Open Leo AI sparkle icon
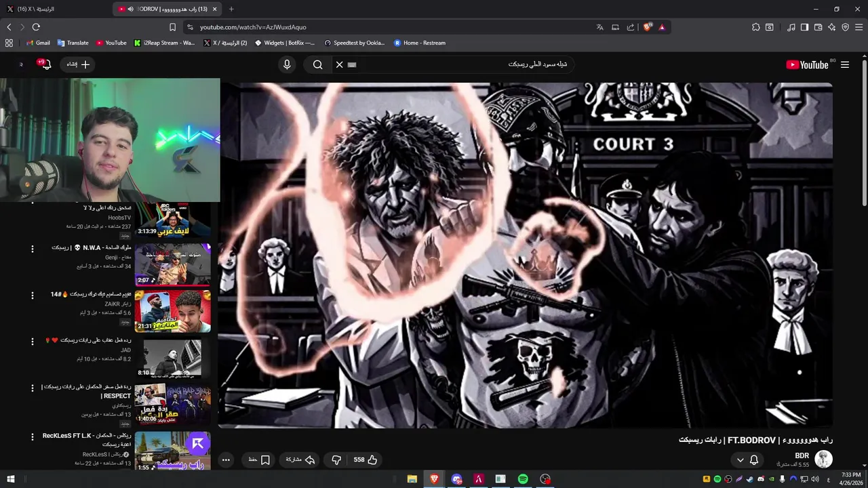The height and width of the screenshot is (488, 868). pyautogui.click(x=831, y=27)
